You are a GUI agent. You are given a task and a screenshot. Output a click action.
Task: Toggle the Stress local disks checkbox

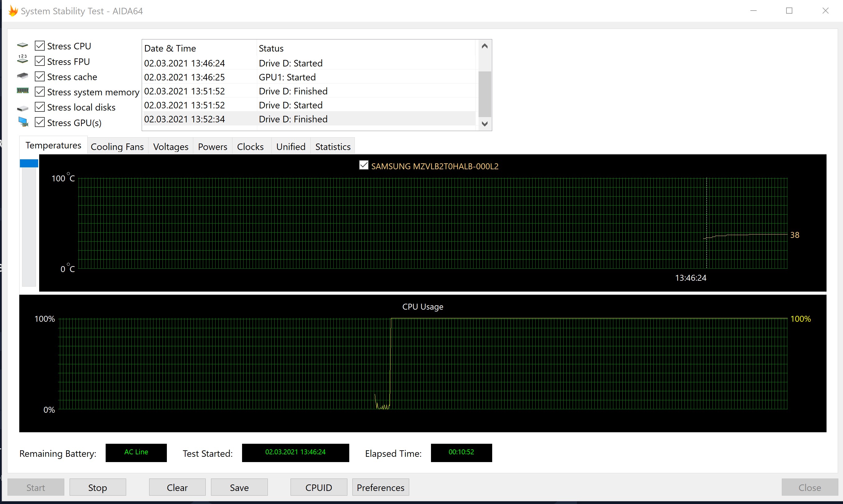[40, 107]
